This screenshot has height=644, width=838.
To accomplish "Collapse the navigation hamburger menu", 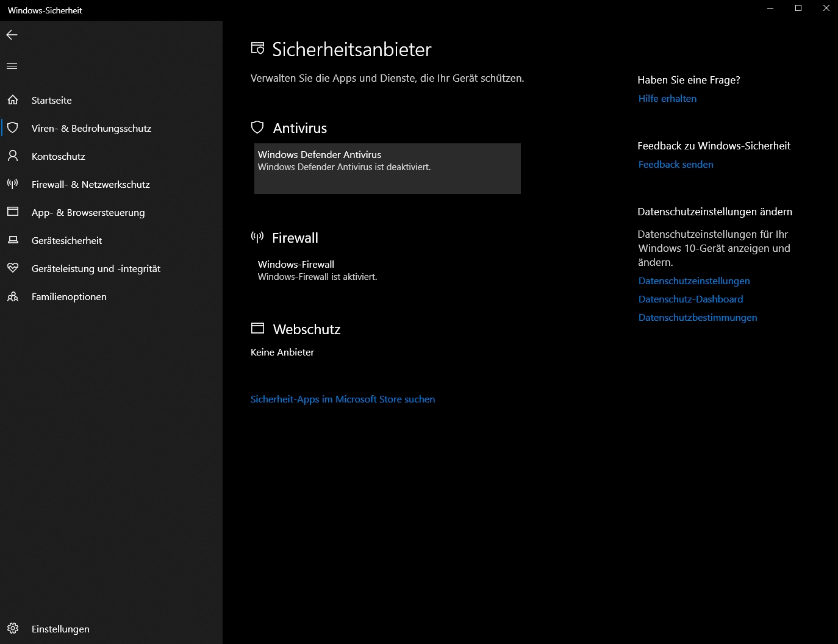I will (12, 66).
